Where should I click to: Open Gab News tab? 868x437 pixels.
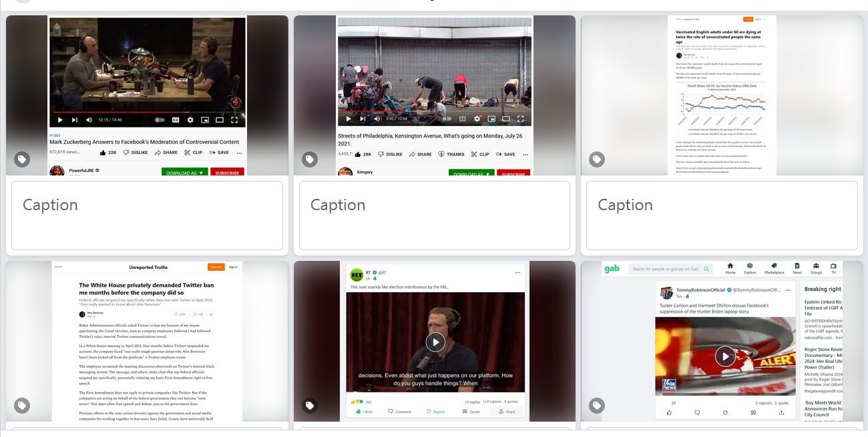click(797, 268)
